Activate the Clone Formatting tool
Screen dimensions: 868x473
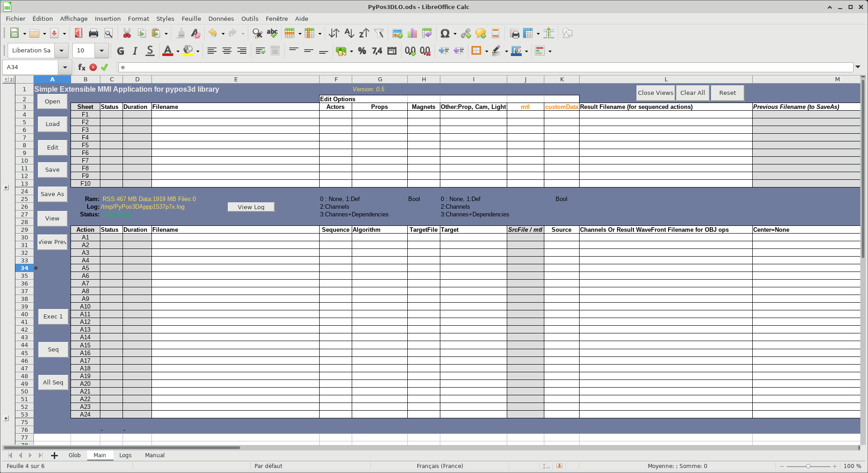181,33
